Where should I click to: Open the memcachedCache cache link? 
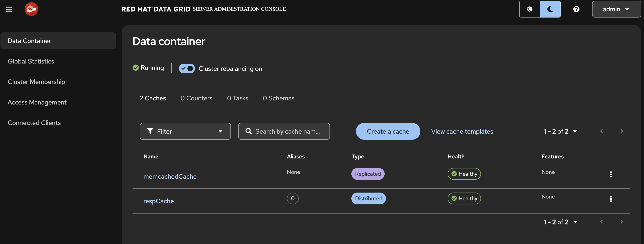pos(170,176)
